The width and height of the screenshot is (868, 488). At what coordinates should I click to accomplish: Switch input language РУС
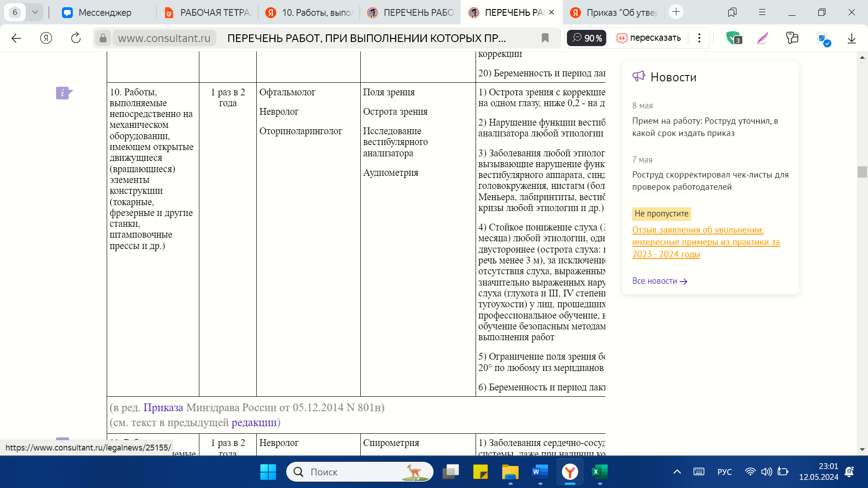pyautogui.click(x=725, y=472)
